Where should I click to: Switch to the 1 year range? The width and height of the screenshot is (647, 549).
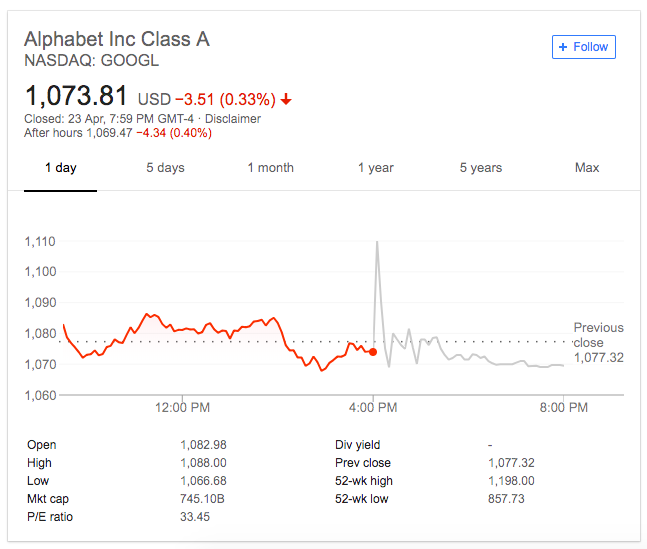pos(376,168)
